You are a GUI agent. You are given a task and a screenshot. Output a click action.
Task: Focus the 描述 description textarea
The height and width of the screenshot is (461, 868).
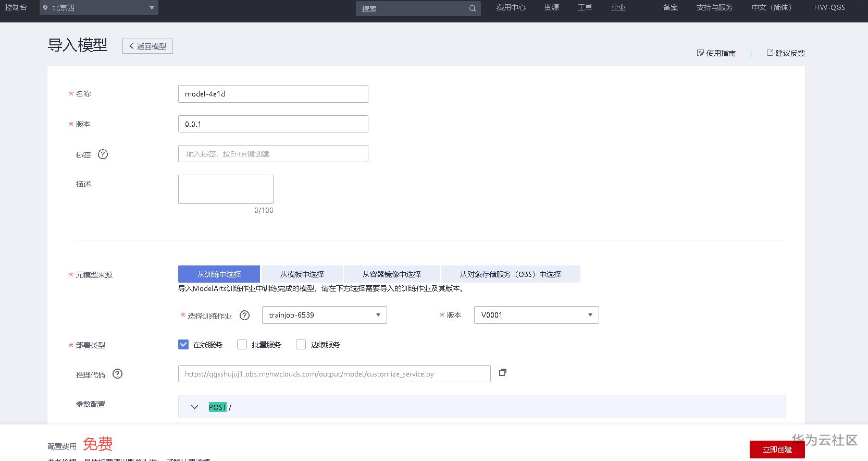tap(226, 189)
